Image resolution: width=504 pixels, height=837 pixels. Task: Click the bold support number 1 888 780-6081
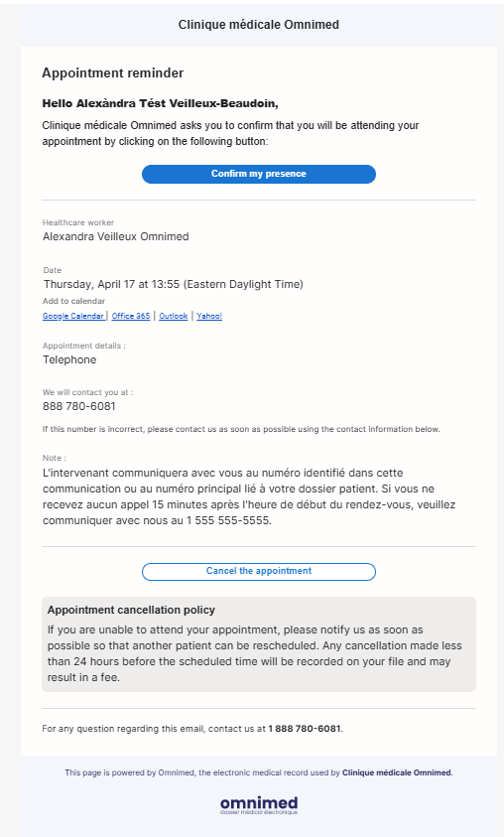click(305, 729)
